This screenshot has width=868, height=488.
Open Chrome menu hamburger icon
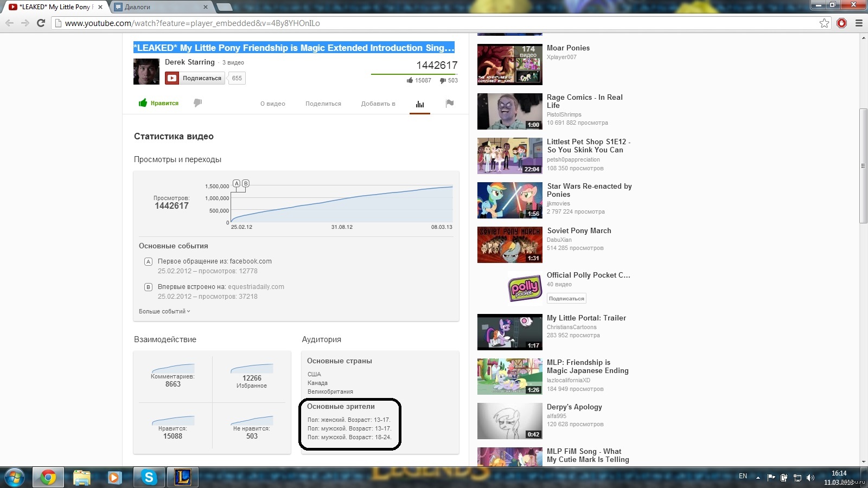(859, 23)
